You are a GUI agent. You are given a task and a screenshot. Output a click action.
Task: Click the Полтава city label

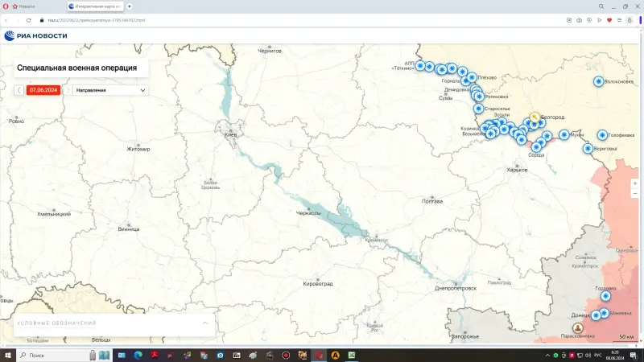[432, 202]
